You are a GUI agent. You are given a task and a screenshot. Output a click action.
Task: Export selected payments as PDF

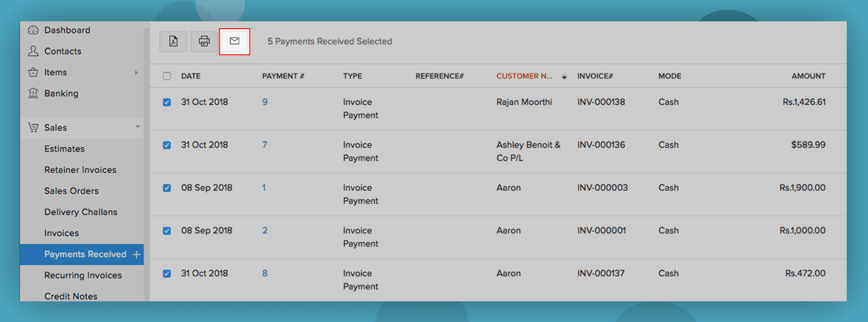tap(173, 41)
